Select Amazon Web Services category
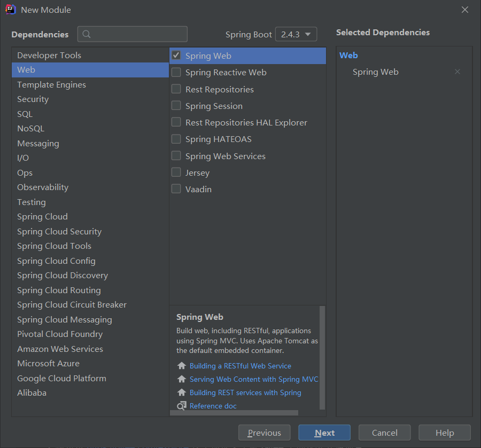Viewport: 481px width, 448px height. tap(90, 349)
